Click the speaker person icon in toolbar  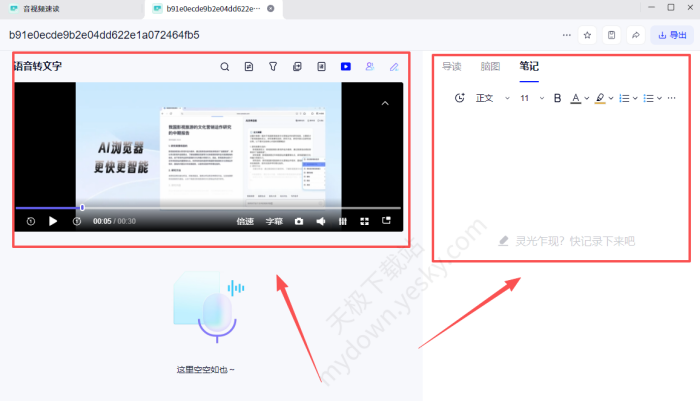point(370,67)
